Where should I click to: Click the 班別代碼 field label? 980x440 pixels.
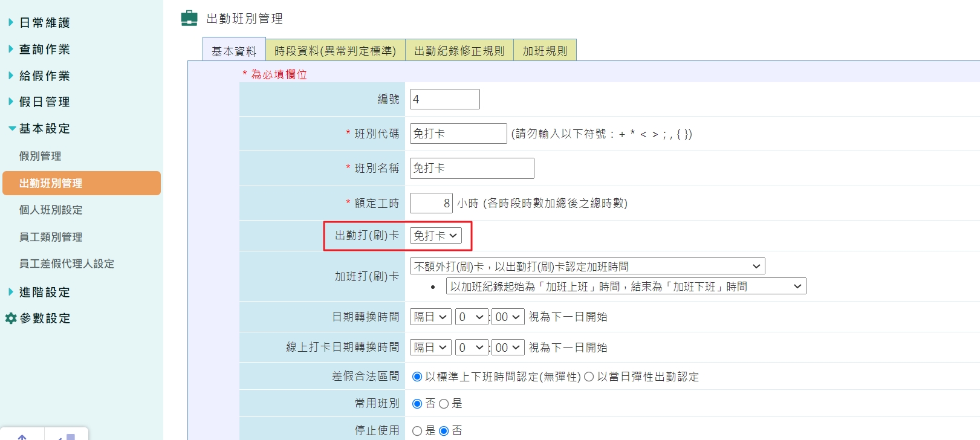click(x=377, y=134)
